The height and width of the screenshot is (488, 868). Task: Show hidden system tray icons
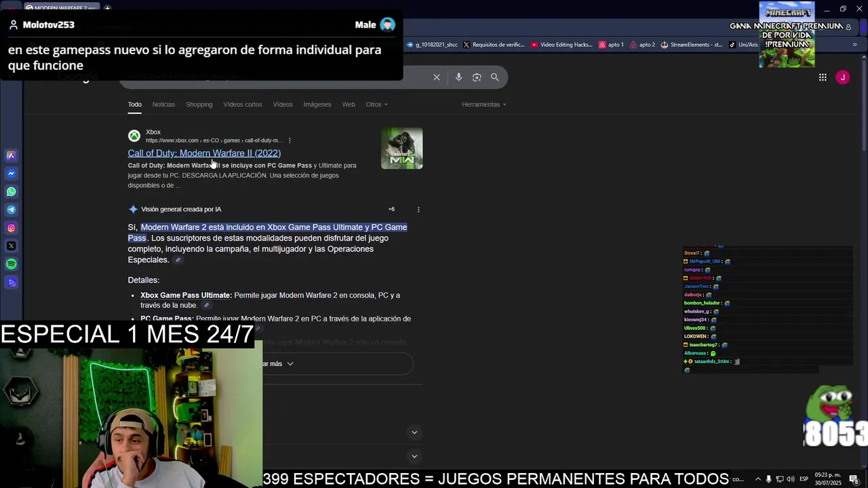coord(758,479)
